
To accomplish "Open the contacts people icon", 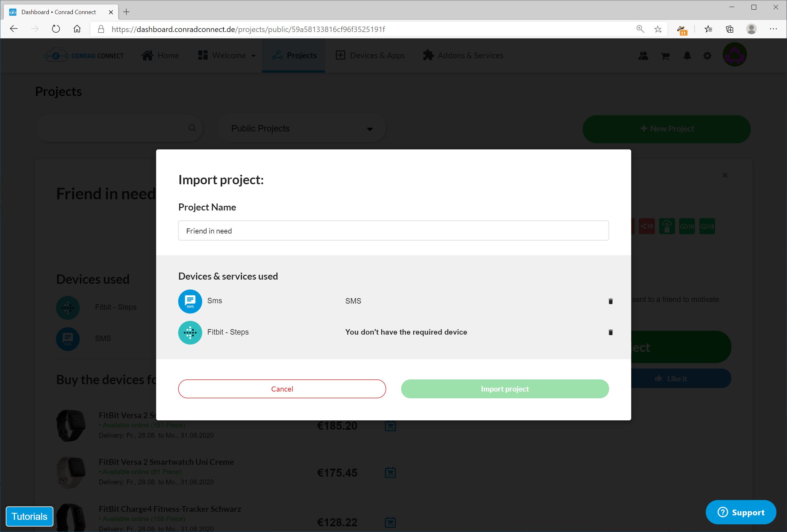I will pyautogui.click(x=643, y=56).
